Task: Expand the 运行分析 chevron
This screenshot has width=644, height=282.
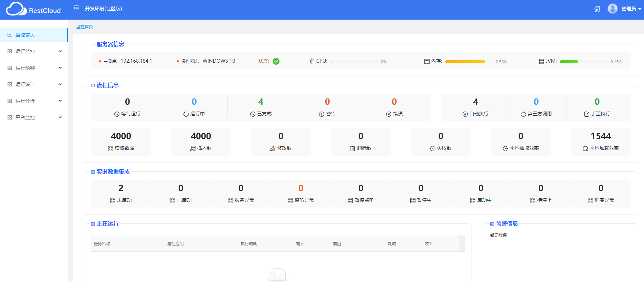Action: point(60,101)
